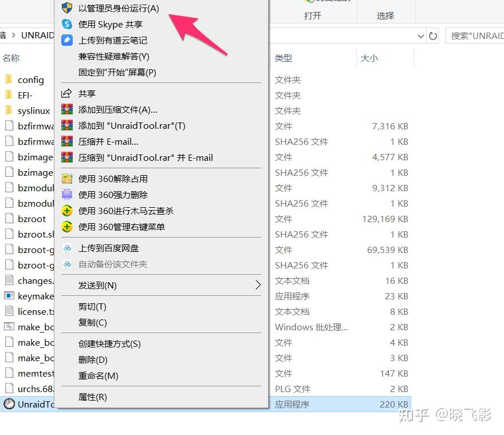Choose 添加到压缩文件(A)...
This screenshot has width=504, height=435.
point(117,110)
